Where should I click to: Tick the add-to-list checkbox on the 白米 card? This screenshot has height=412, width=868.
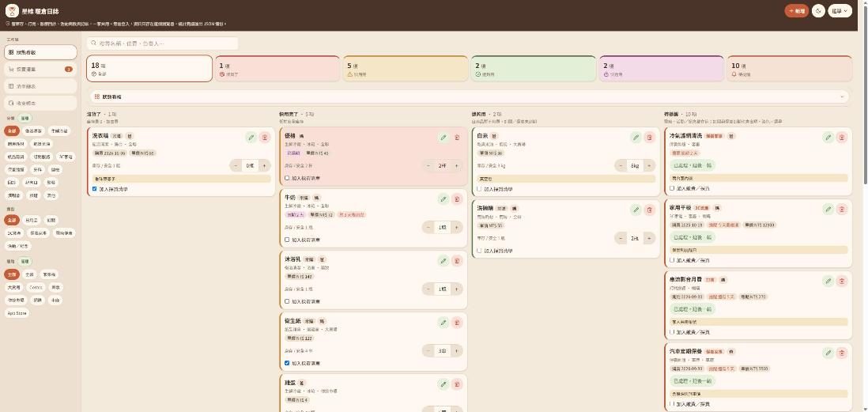click(x=479, y=189)
